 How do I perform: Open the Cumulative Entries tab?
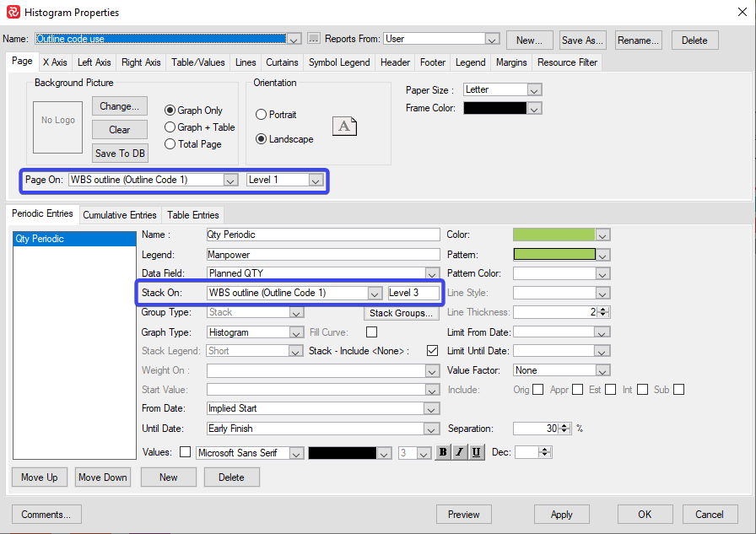pyautogui.click(x=119, y=215)
